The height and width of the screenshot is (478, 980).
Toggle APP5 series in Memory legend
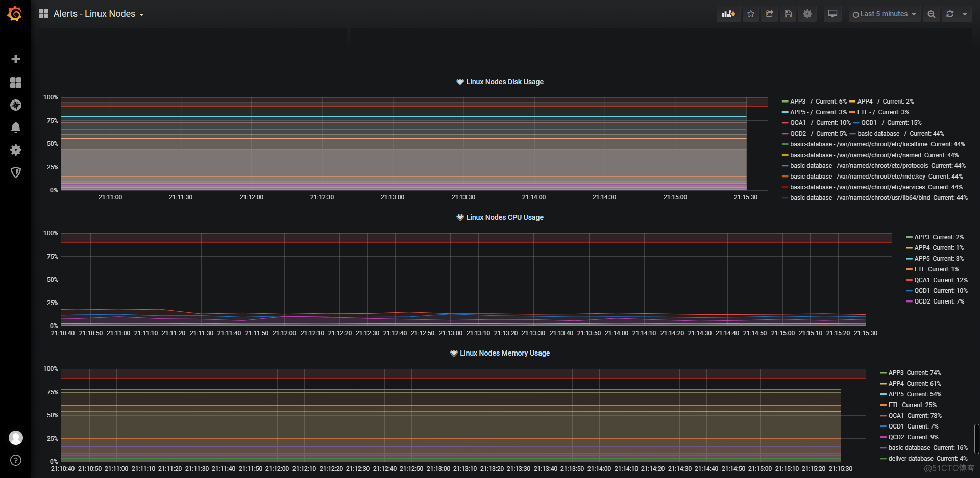896,394
